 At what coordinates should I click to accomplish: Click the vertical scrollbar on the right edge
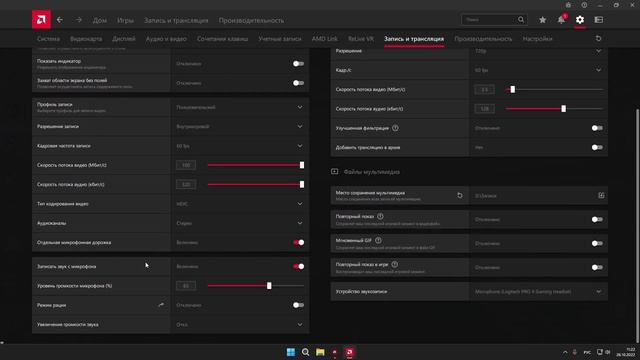click(638, 226)
